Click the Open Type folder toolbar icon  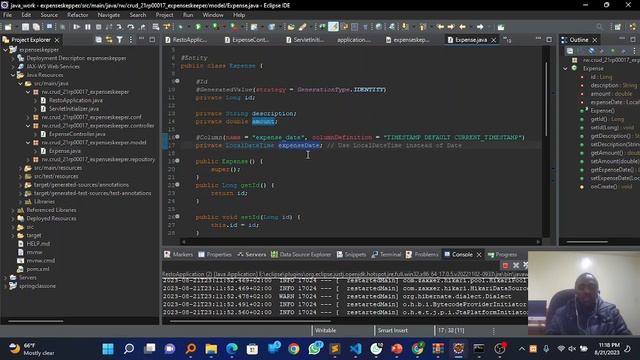[291, 27]
